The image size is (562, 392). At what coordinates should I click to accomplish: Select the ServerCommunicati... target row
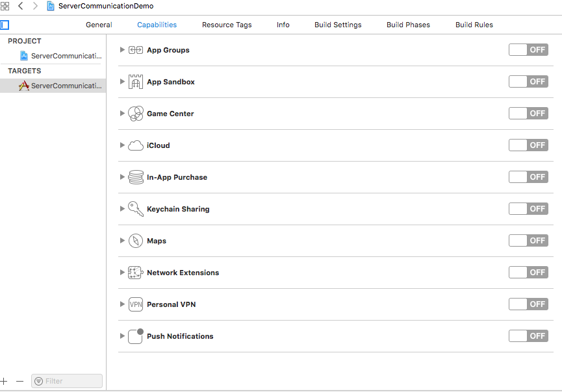click(53, 86)
